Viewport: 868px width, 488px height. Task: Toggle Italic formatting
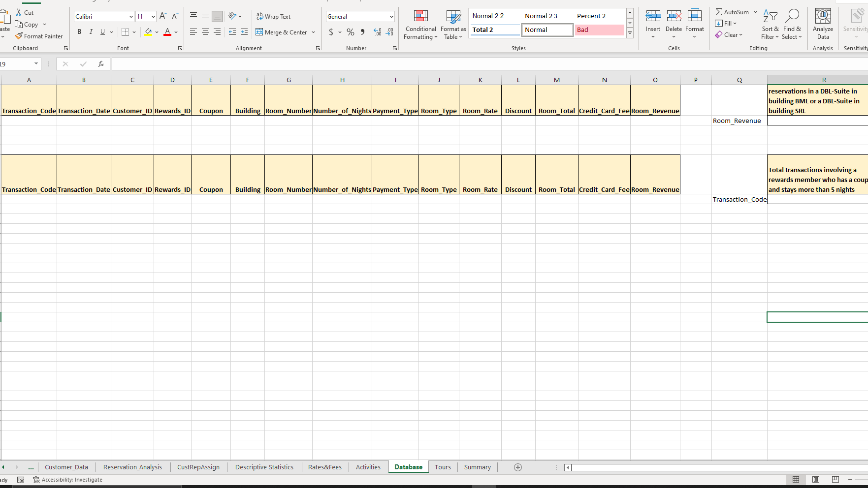(91, 32)
